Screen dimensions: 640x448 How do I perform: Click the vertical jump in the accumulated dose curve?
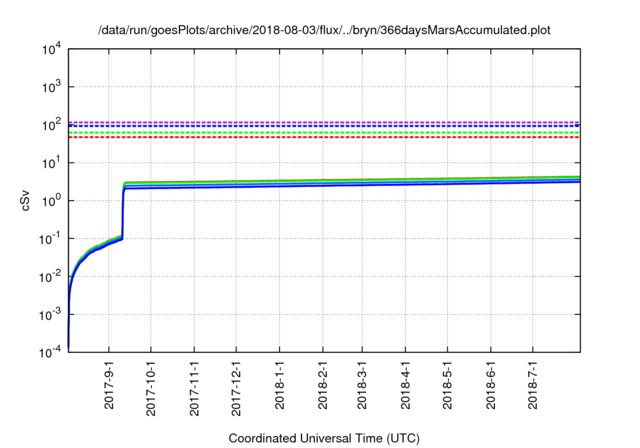(x=123, y=210)
